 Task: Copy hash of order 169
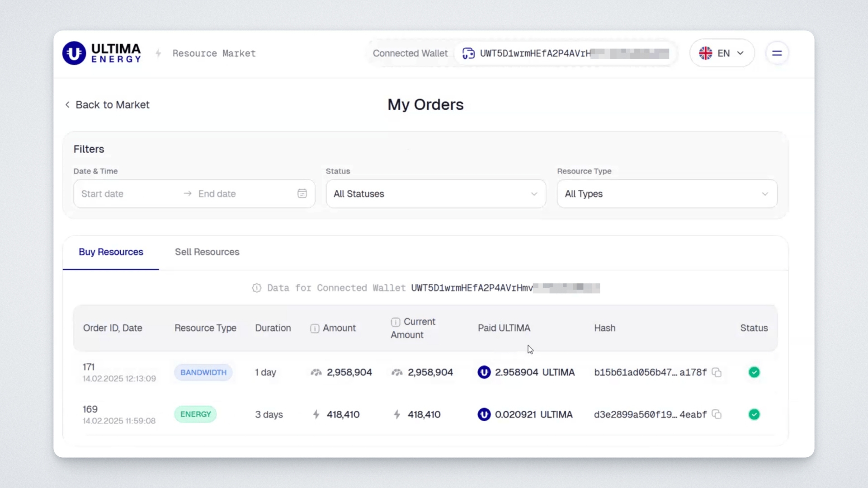click(717, 414)
